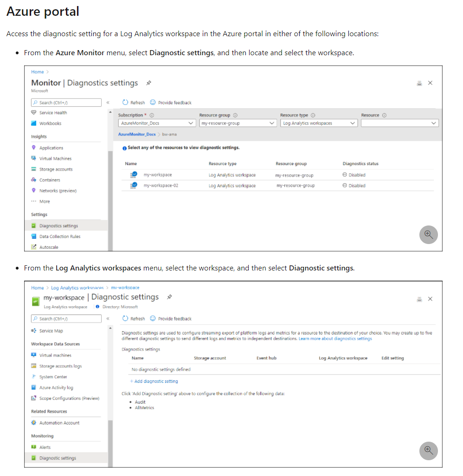Viewport: 463px width, 476px height.
Task: Open Learn more about diagnostics settings
Action: pos(335,339)
